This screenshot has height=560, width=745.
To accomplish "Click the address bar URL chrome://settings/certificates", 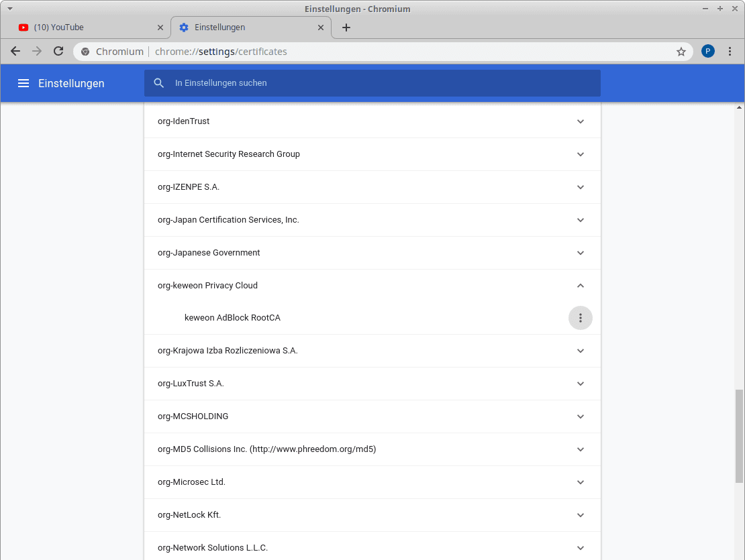I will (221, 52).
